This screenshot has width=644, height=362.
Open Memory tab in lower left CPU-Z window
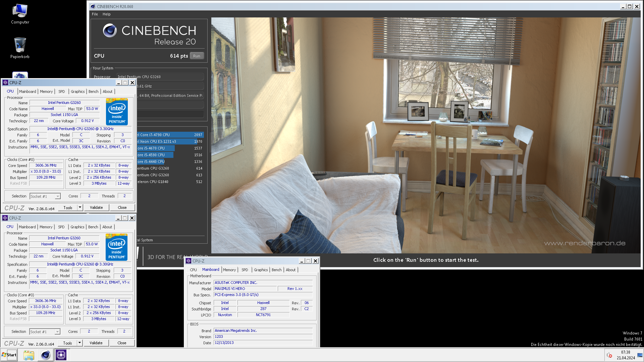pos(46,227)
